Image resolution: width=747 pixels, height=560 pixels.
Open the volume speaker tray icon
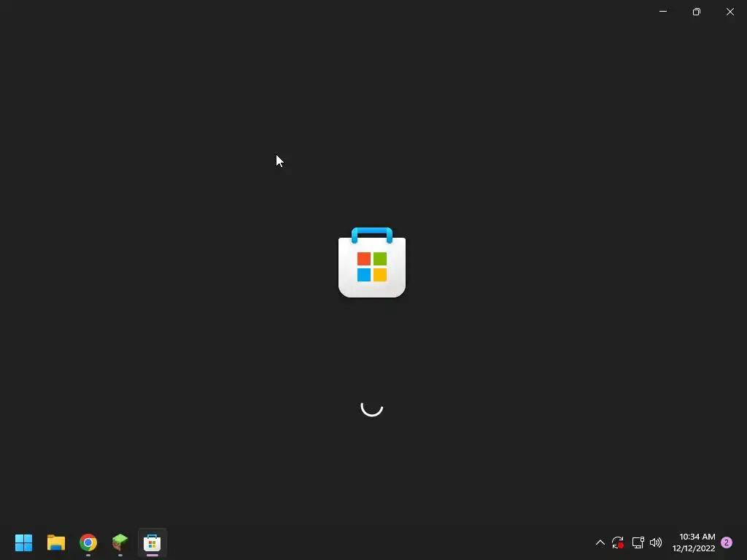pyautogui.click(x=656, y=542)
